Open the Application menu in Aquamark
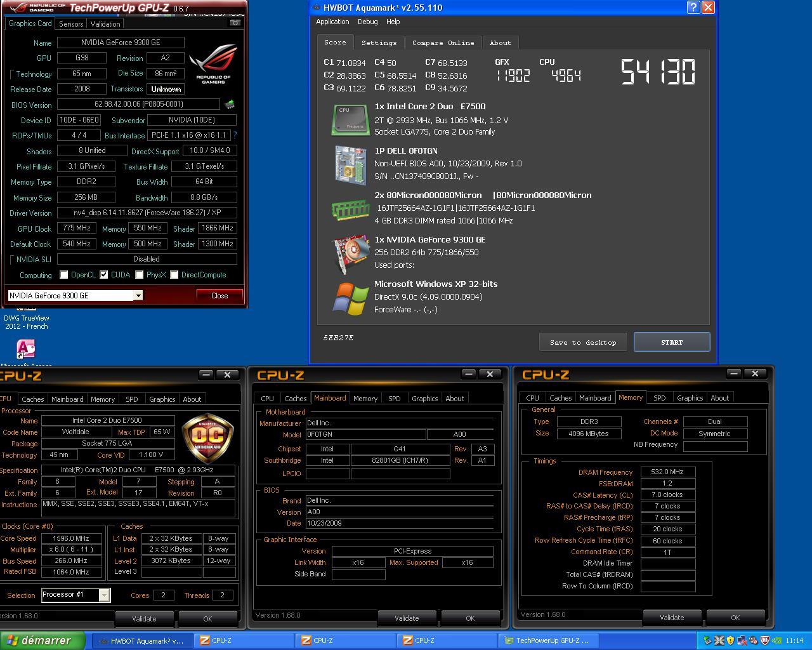 (332, 22)
